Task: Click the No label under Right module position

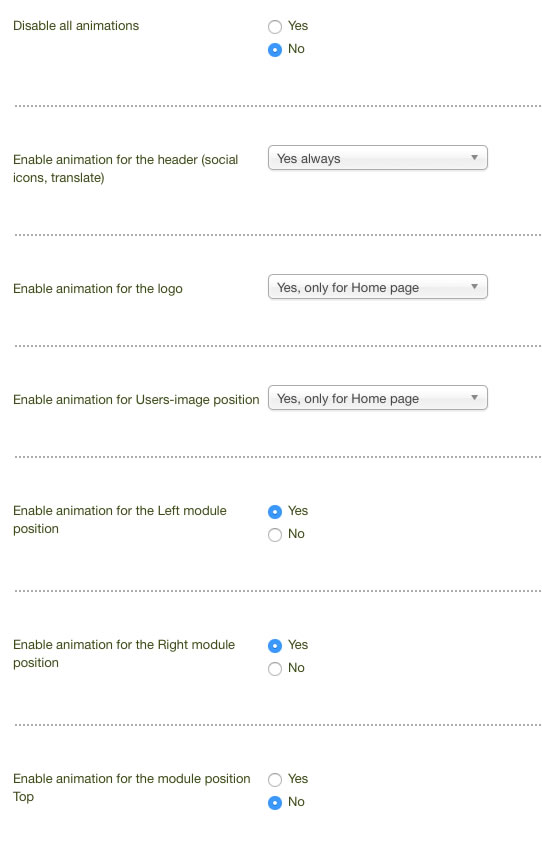Action: click(x=296, y=668)
